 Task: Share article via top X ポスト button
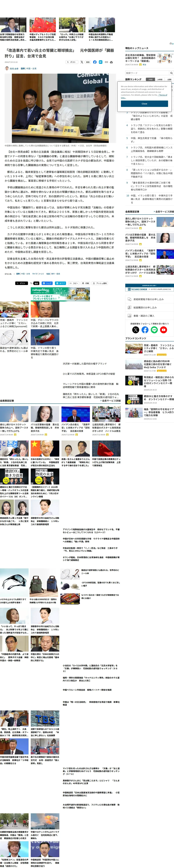[x=72, y=62]
